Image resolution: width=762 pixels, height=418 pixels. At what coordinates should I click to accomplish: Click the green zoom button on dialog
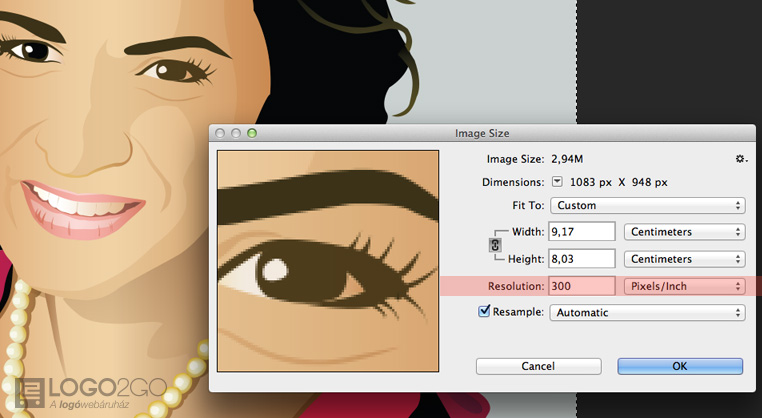coord(252,133)
